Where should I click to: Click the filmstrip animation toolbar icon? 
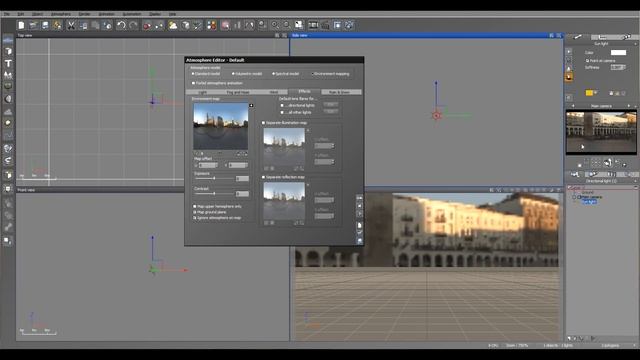313,25
